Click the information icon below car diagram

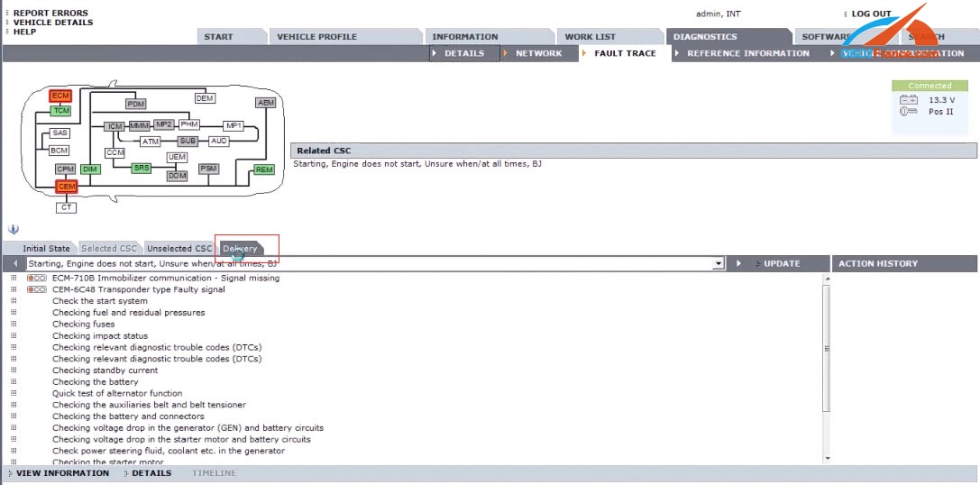[13, 229]
